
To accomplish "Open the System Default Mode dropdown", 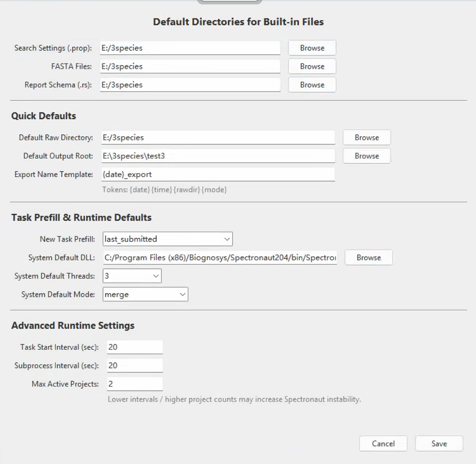I will tap(145, 295).
